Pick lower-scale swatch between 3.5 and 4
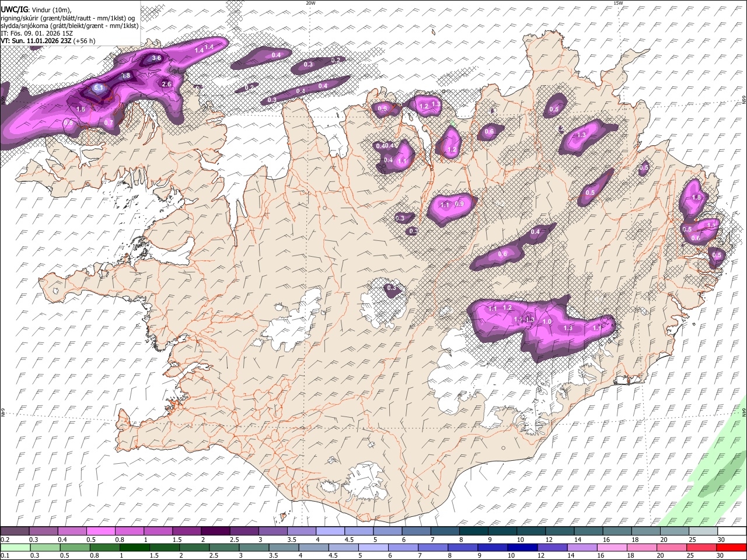The height and width of the screenshot is (560, 747). pos(284,547)
